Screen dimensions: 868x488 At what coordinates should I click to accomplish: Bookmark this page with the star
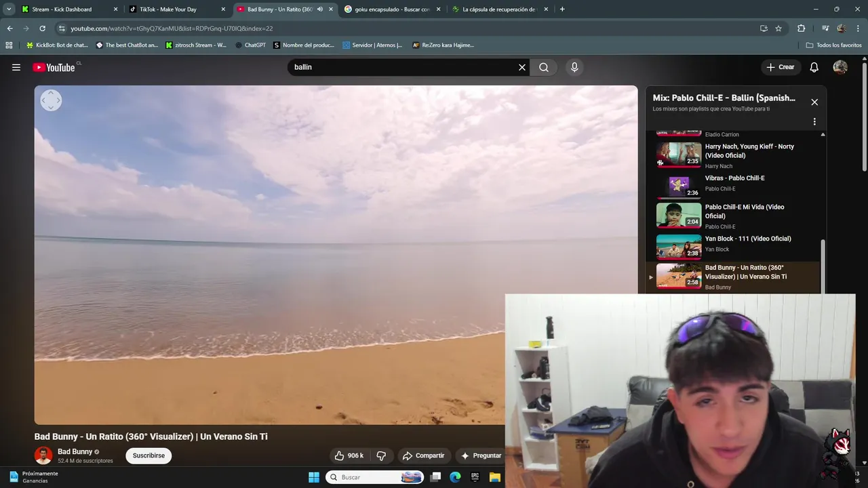coord(778,28)
